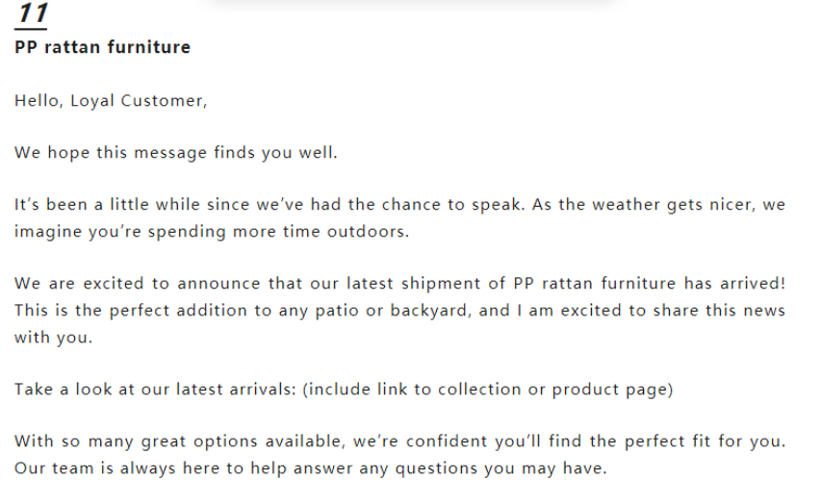
Task: Click the line 'This is the perfect addition'
Action: point(400,311)
